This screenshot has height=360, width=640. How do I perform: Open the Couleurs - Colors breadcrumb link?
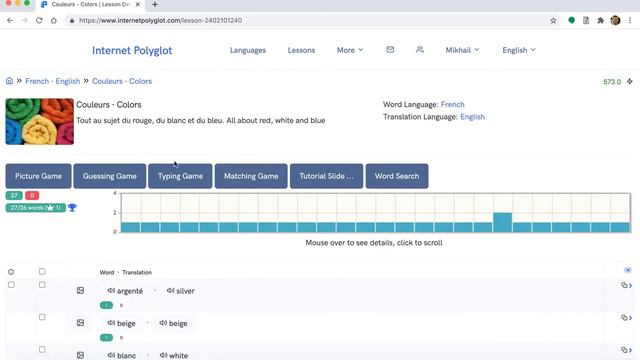tap(122, 81)
